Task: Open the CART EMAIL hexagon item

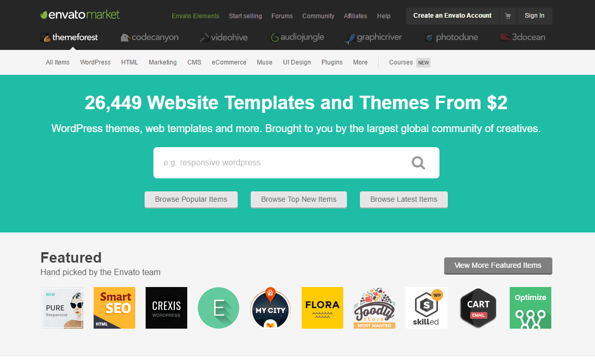Action: (478, 308)
